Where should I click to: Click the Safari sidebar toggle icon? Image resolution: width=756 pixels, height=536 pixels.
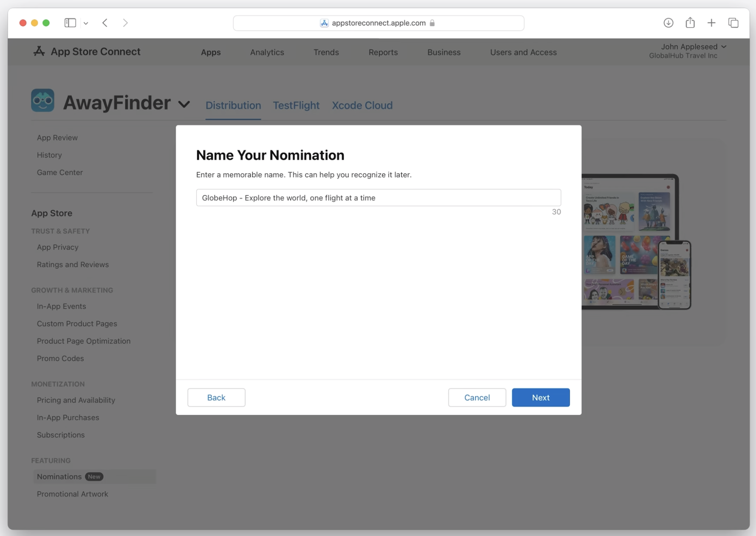click(70, 23)
